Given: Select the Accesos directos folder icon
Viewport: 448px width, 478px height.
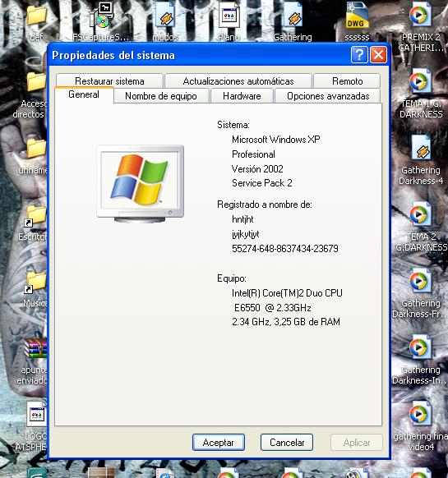Looking at the screenshot, I should click(x=36, y=81).
